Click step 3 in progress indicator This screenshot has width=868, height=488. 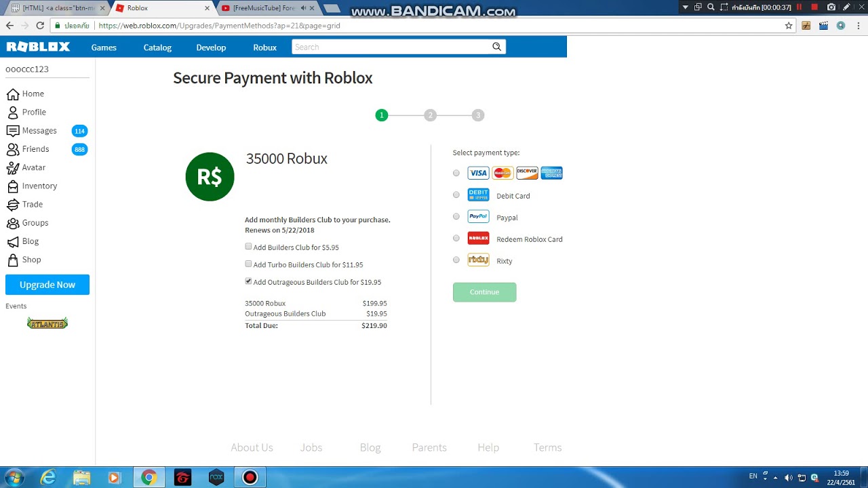pyautogui.click(x=478, y=115)
